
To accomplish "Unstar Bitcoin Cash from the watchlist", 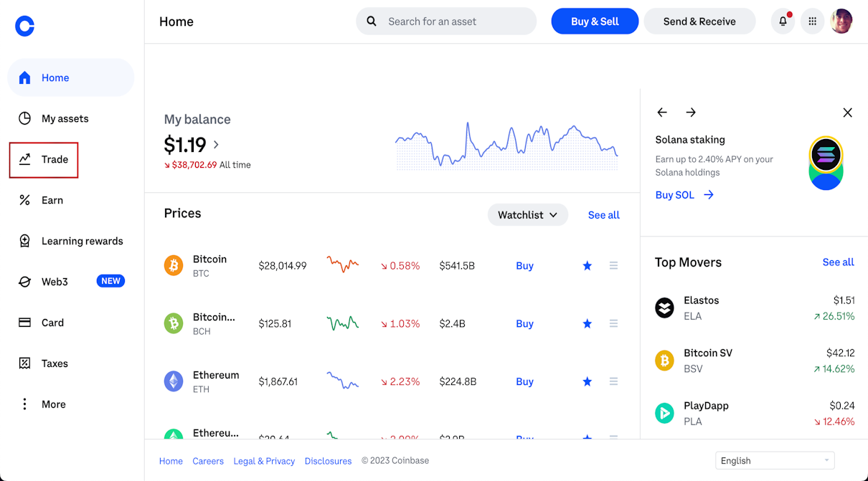I will 588,324.
